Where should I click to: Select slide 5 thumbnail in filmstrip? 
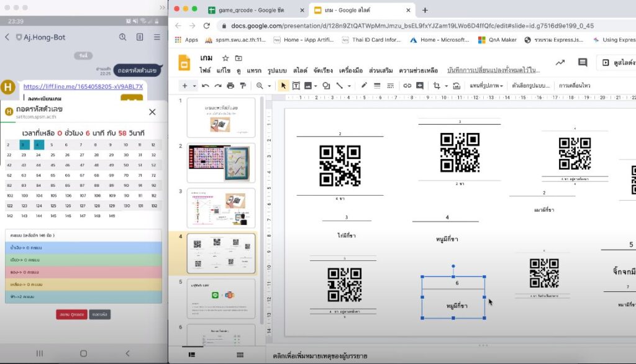point(221,299)
